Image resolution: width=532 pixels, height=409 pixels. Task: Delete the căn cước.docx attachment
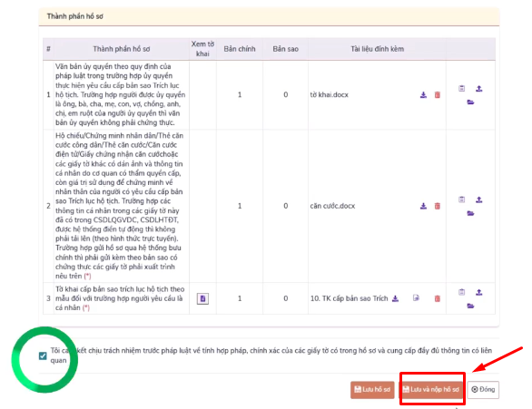pos(438,206)
